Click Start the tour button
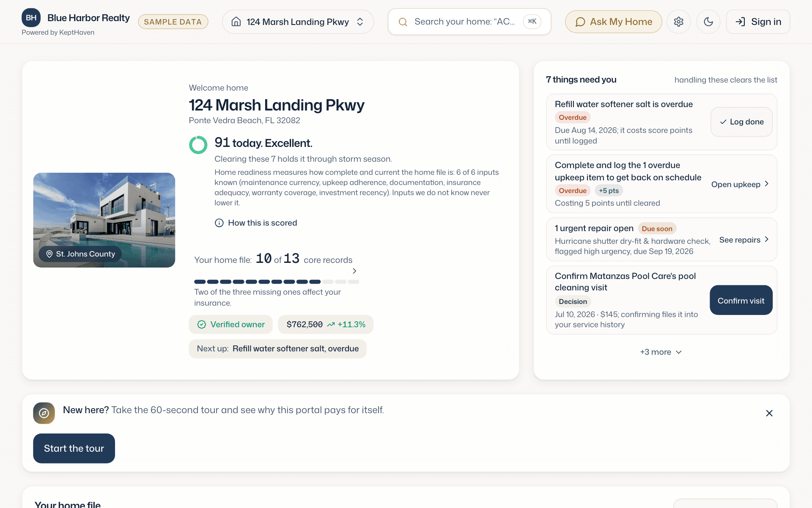Screen dimensions: 812x508 [74, 448]
